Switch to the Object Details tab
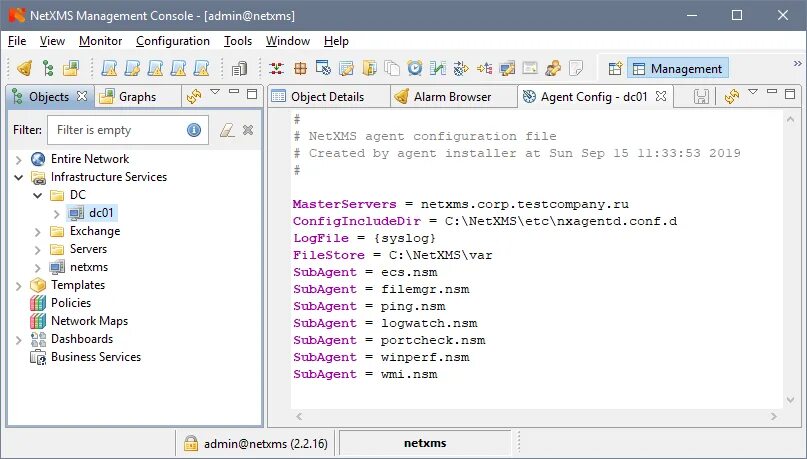The image size is (807, 459). (x=327, y=97)
